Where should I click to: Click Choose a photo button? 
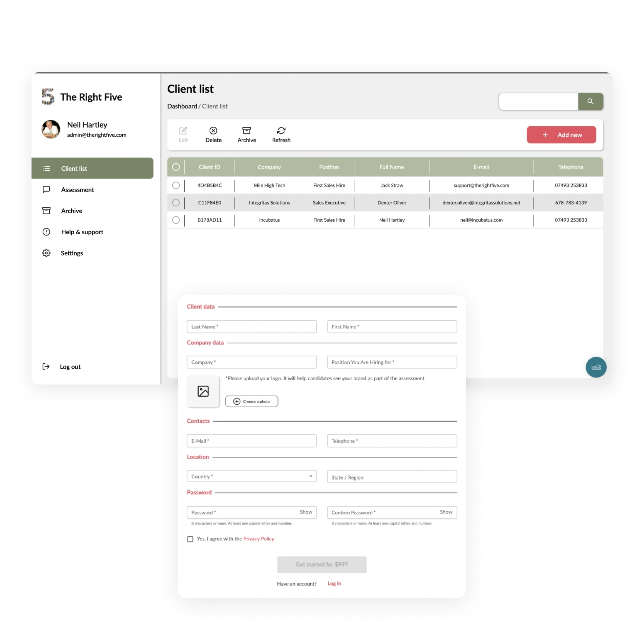pos(252,401)
